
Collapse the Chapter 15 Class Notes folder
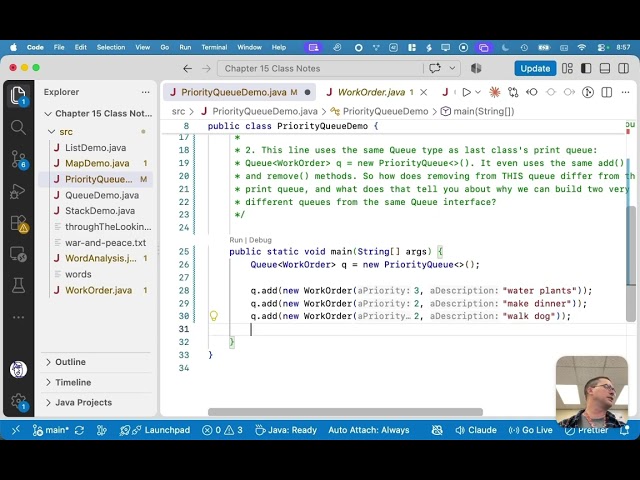[98, 113]
